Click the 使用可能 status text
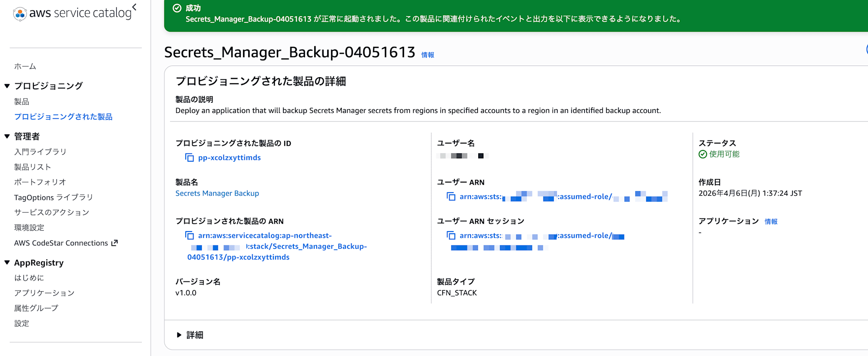 [x=724, y=154]
